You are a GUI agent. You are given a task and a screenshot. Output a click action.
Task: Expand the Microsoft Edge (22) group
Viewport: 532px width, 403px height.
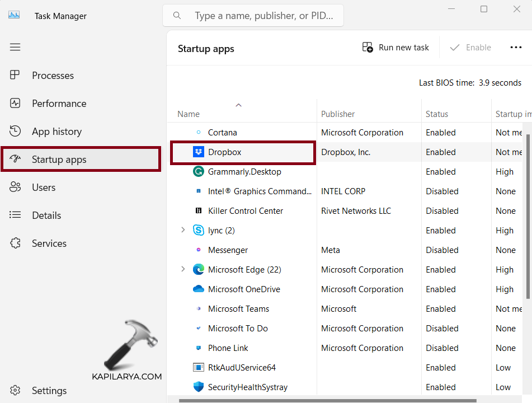click(183, 269)
